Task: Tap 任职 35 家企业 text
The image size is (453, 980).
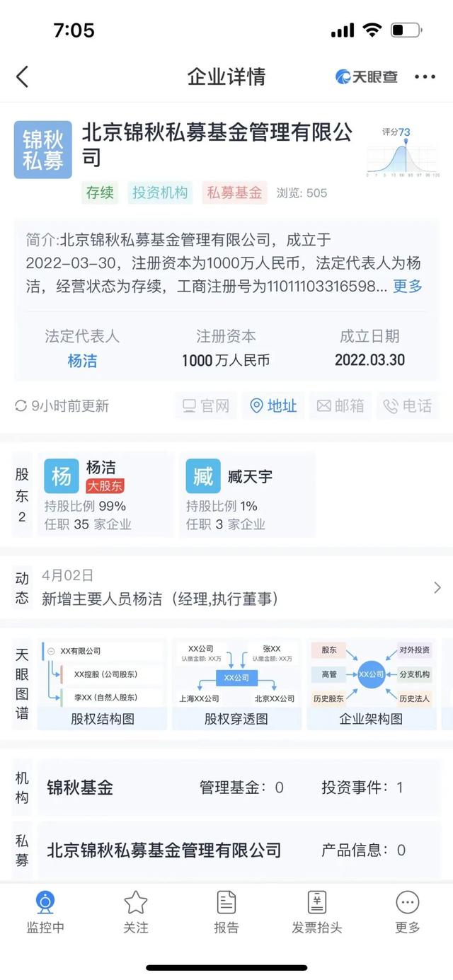Action: (x=88, y=524)
